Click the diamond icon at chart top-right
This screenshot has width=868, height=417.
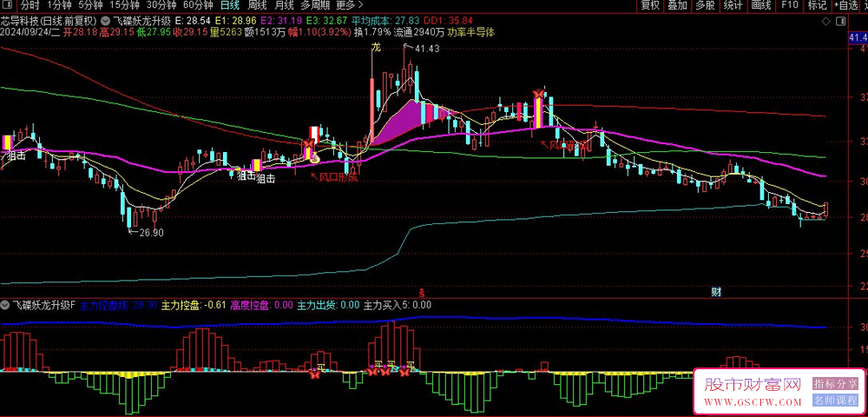tap(826, 22)
